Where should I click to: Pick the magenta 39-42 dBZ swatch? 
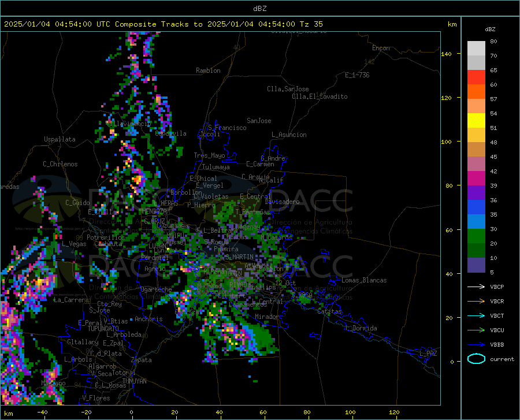(x=476, y=179)
